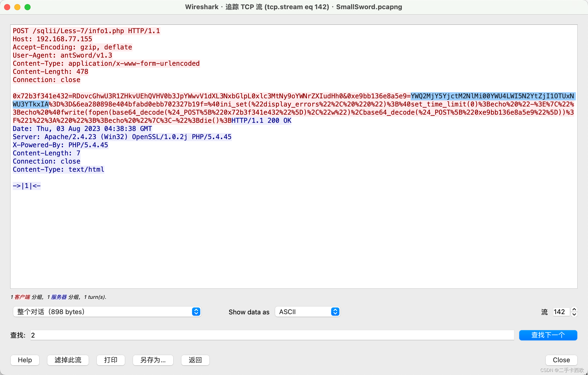Click the 返回 back button

(195, 360)
